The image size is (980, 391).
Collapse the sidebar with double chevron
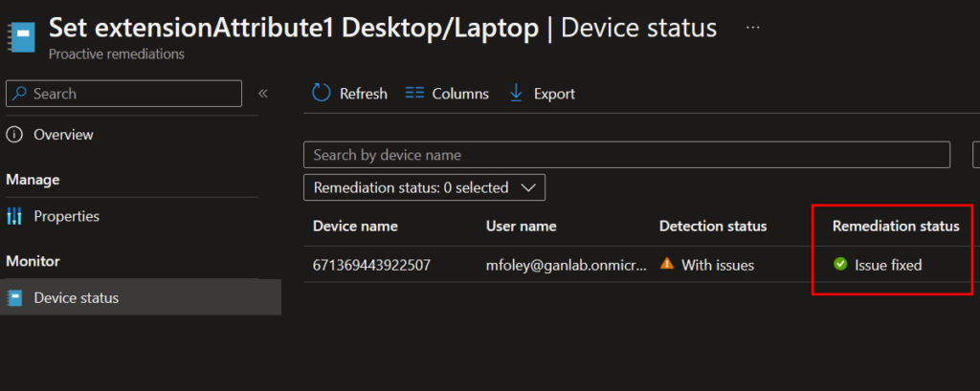(x=263, y=94)
